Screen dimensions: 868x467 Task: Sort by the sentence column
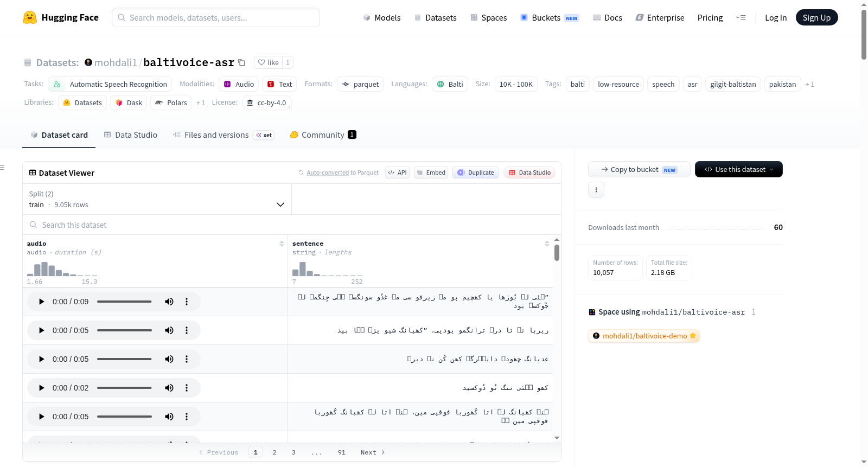coord(547,244)
